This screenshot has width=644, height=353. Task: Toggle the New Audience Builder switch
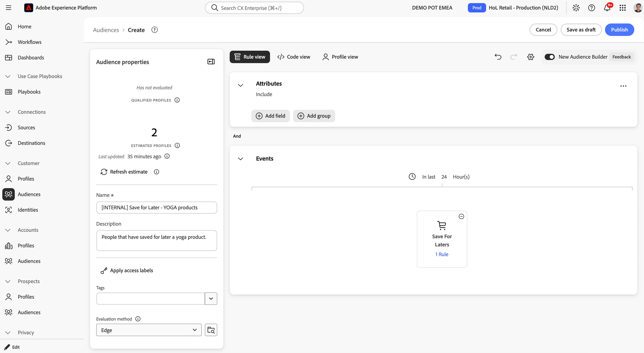point(550,57)
